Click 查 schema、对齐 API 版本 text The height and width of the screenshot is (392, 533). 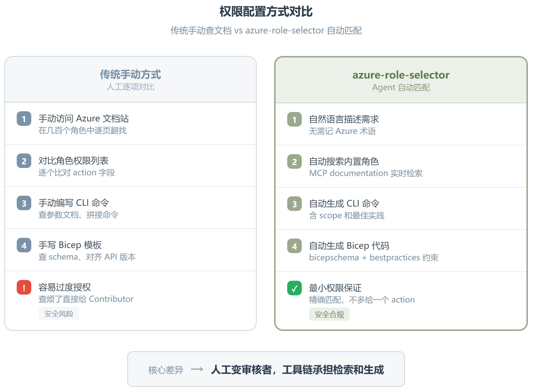tap(87, 257)
